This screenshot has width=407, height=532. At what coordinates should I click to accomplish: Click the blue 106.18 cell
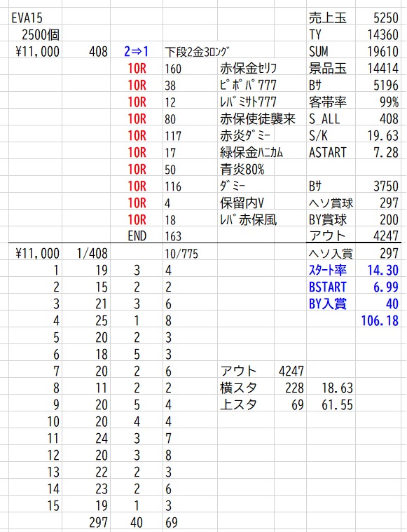click(x=380, y=320)
